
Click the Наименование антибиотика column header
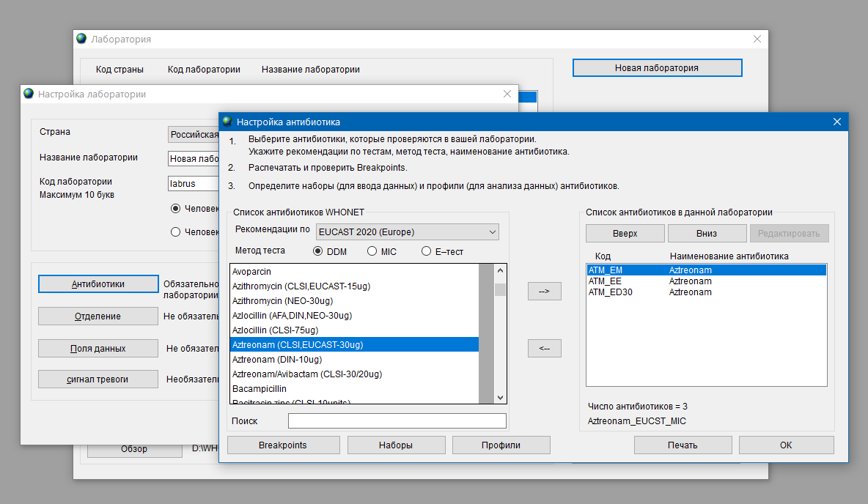tap(729, 256)
